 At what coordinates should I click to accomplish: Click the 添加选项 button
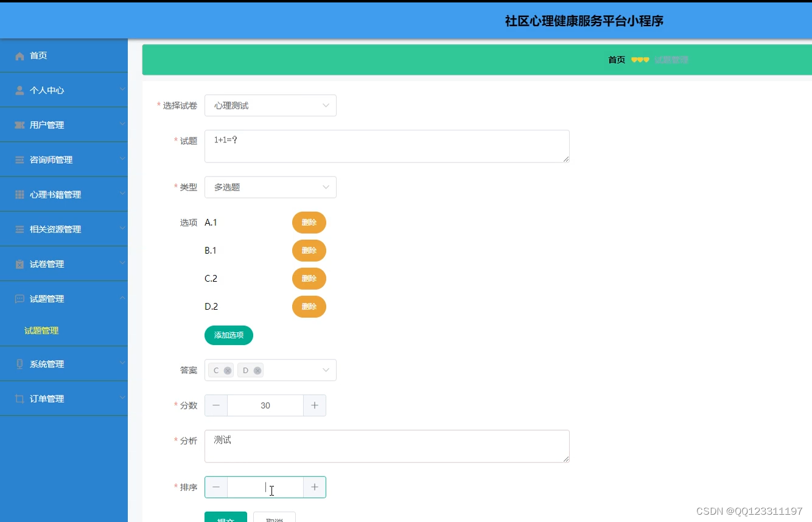pos(229,335)
